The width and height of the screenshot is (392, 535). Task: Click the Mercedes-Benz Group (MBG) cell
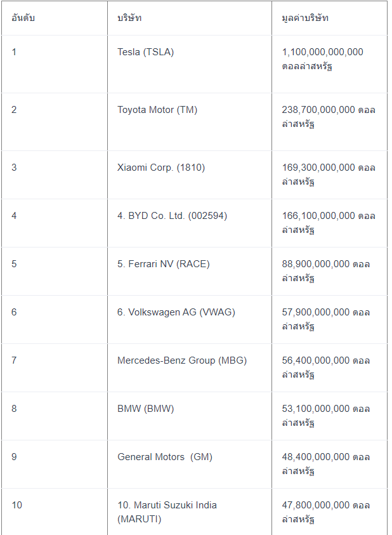coord(181,360)
